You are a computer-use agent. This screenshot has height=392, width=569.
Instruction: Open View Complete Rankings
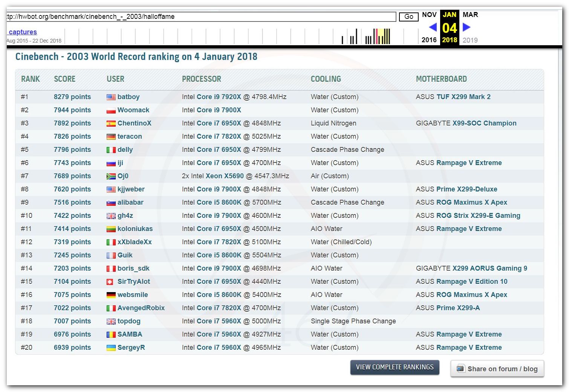(395, 367)
